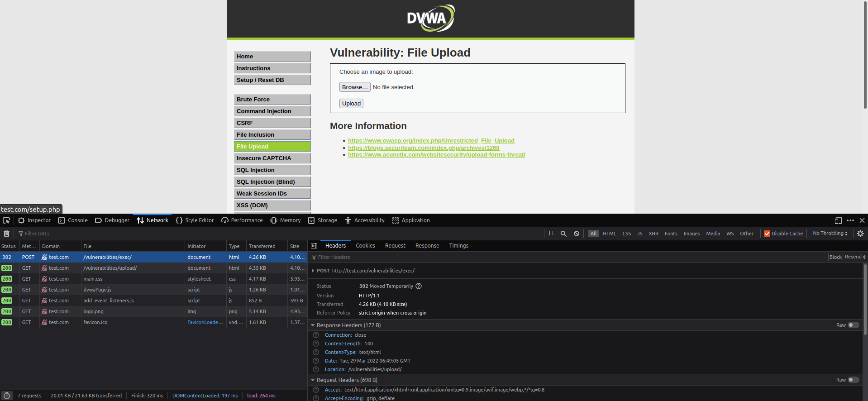Open the securiteam blog archive link
The width and height of the screenshot is (868, 401).
[424, 148]
